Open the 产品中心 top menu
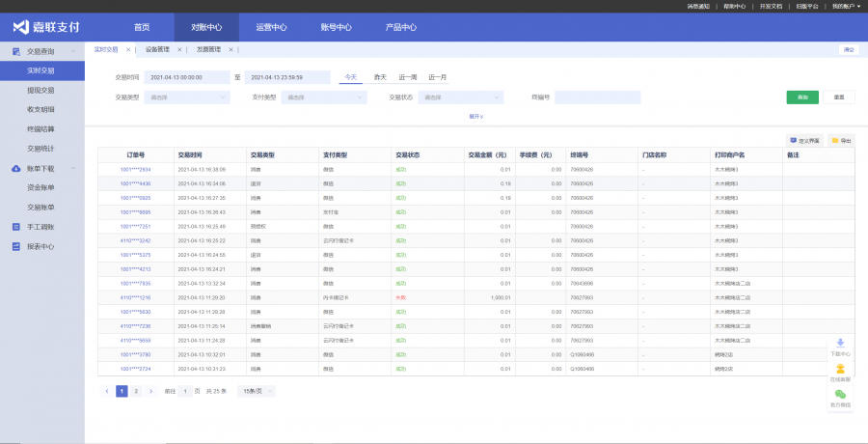 (401, 27)
